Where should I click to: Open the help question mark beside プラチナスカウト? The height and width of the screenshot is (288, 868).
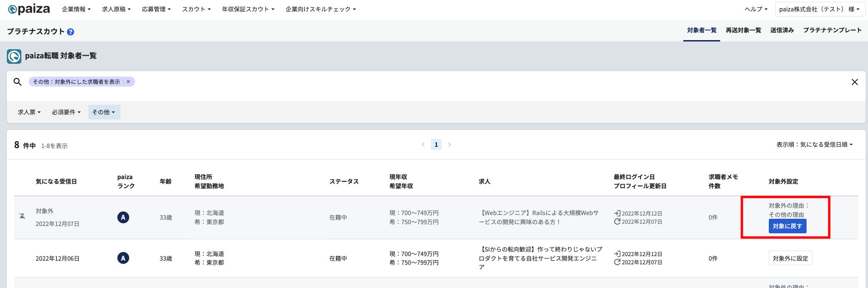pyautogui.click(x=71, y=32)
